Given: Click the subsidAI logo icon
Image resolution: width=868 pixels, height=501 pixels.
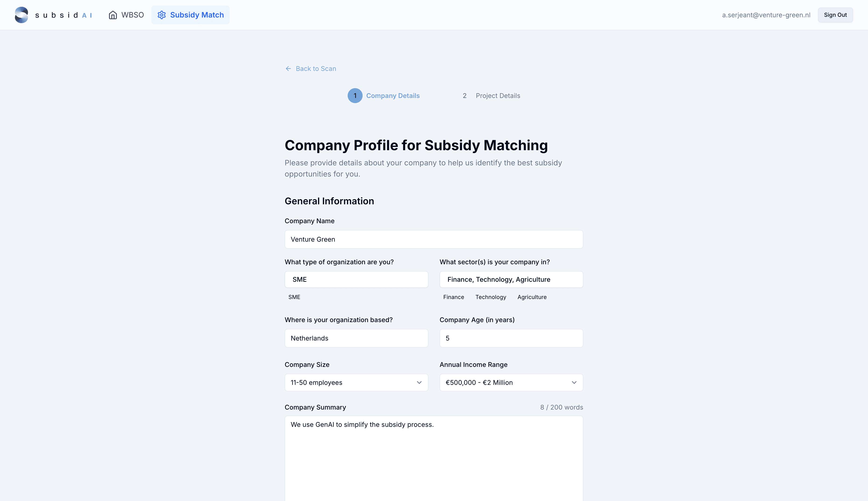Looking at the screenshot, I should point(21,15).
